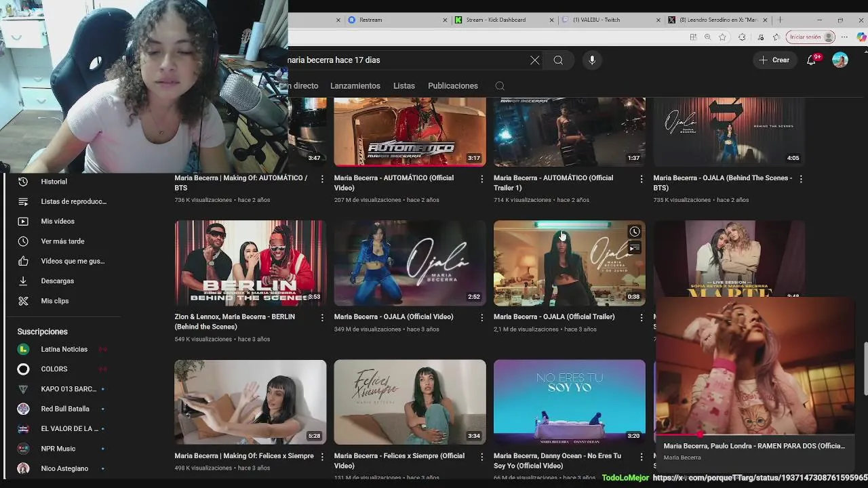Switch to Lanzamientos tab
868x488 pixels.
[x=355, y=86]
